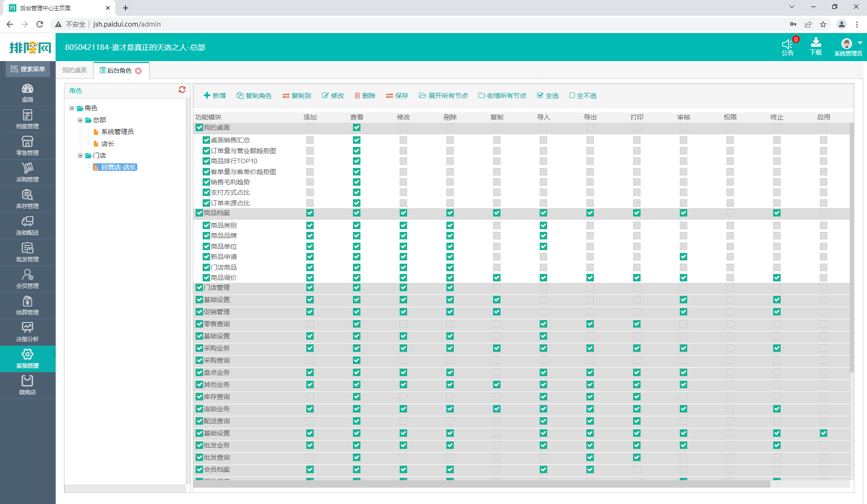The image size is (867, 504).
Task: Click 收缩所有节点 to collapse all nodes
Action: [502, 96]
